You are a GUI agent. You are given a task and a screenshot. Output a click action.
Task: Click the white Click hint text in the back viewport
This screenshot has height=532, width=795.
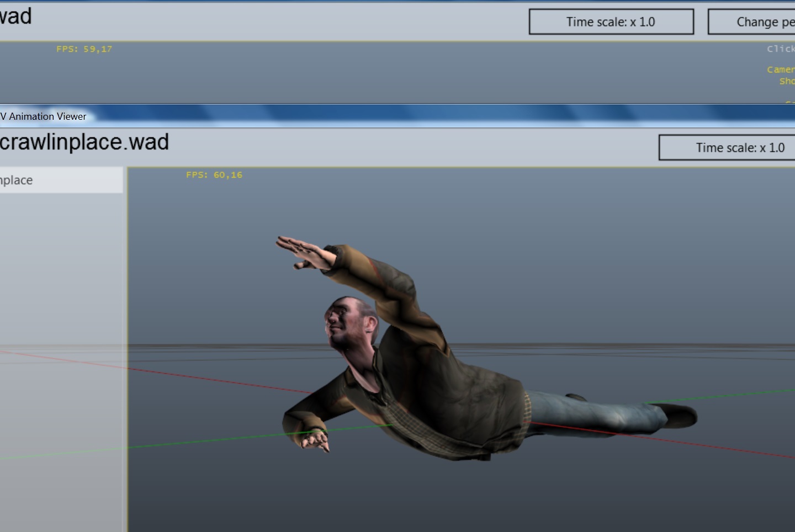pyautogui.click(x=780, y=49)
